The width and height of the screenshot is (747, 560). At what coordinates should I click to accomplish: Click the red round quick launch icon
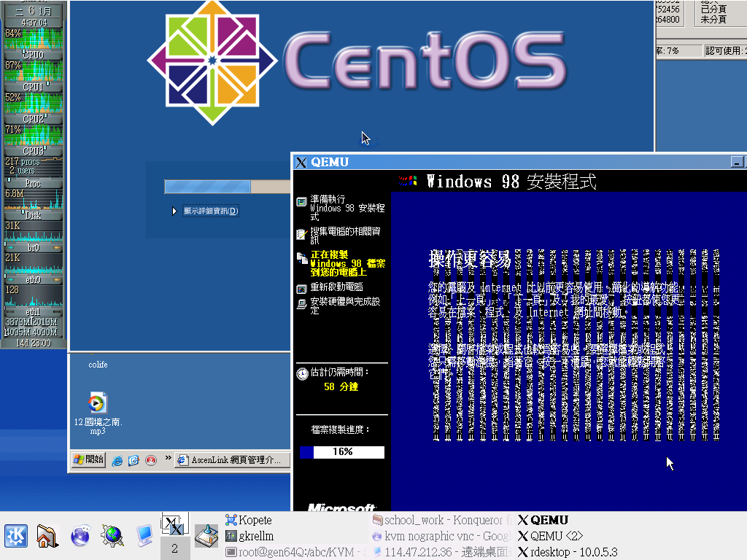[x=151, y=461]
